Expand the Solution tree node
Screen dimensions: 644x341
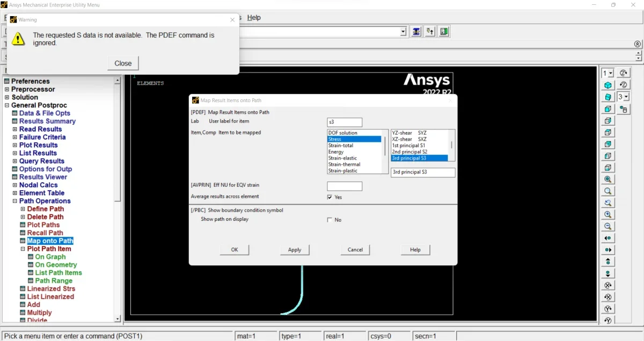(7, 97)
